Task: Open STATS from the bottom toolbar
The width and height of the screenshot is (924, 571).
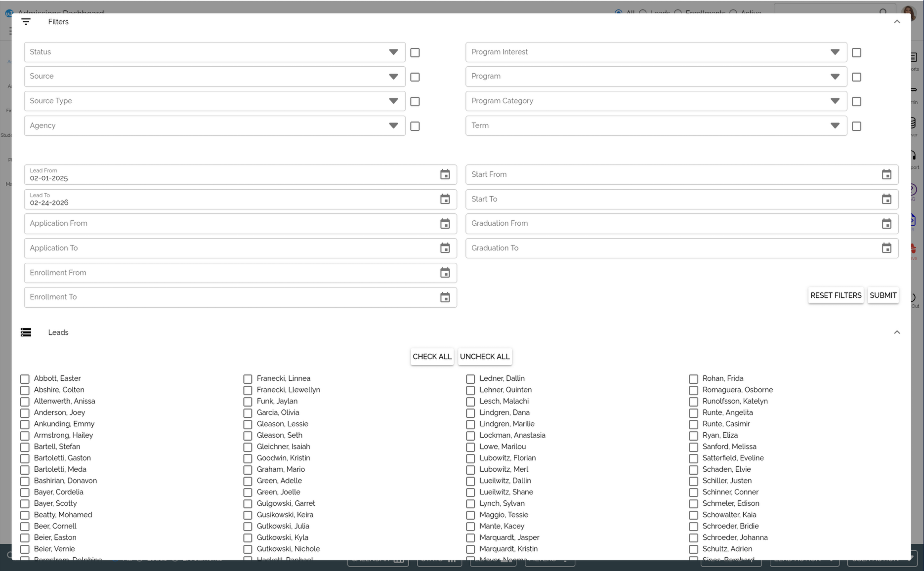Action: [x=439, y=560]
